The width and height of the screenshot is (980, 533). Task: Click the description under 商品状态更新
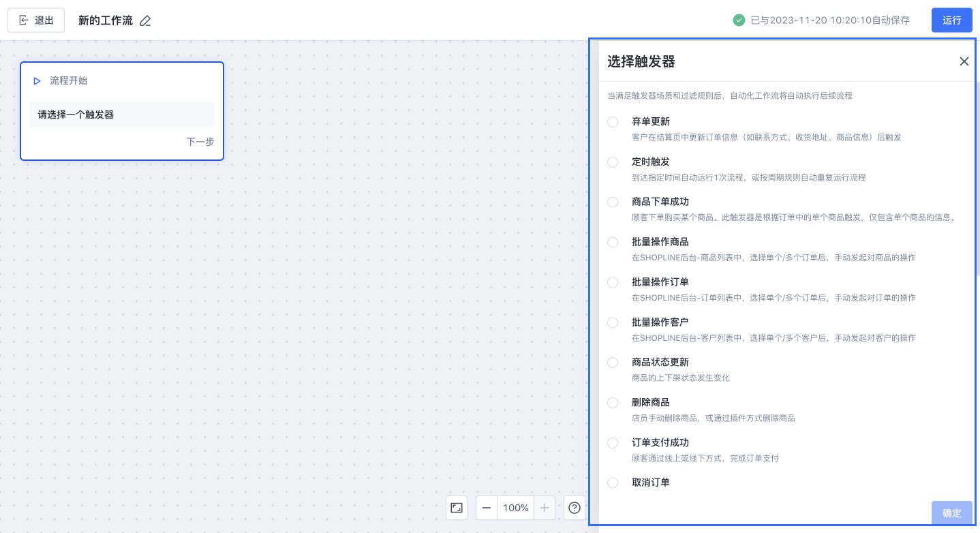pyautogui.click(x=681, y=378)
